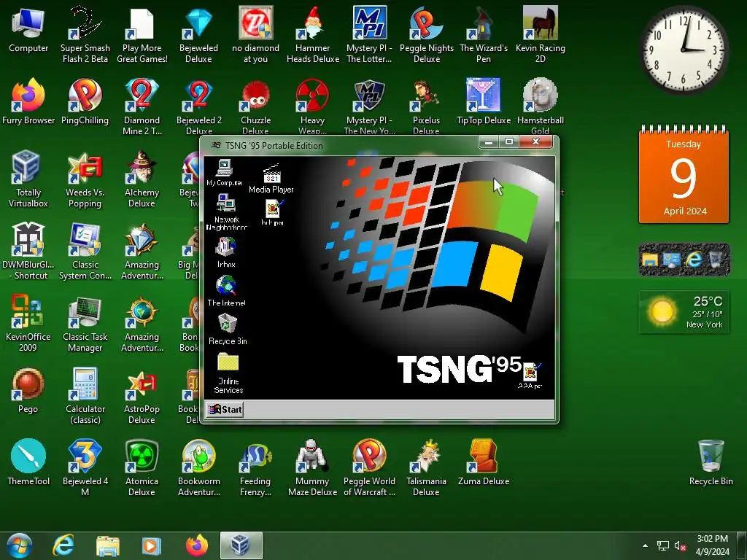This screenshot has height=560, width=747.
Task: Launch Bookworm Adventures shortcut in bottom row
Action: pos(198,467)
